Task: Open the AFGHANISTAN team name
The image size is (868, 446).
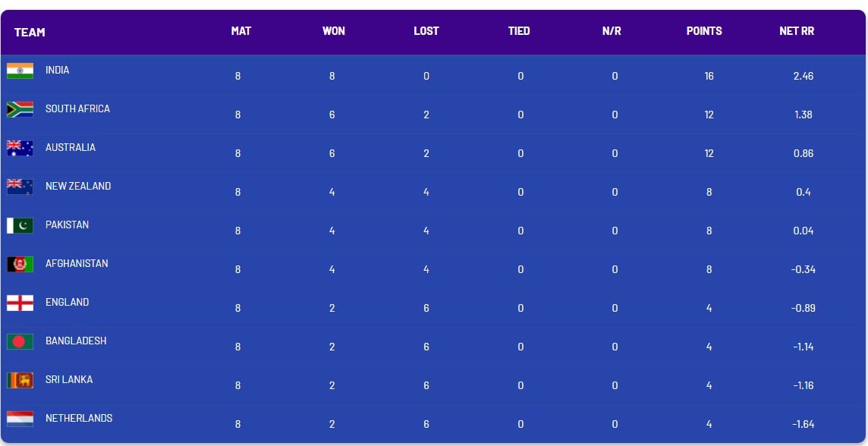Action: (77, 263)
